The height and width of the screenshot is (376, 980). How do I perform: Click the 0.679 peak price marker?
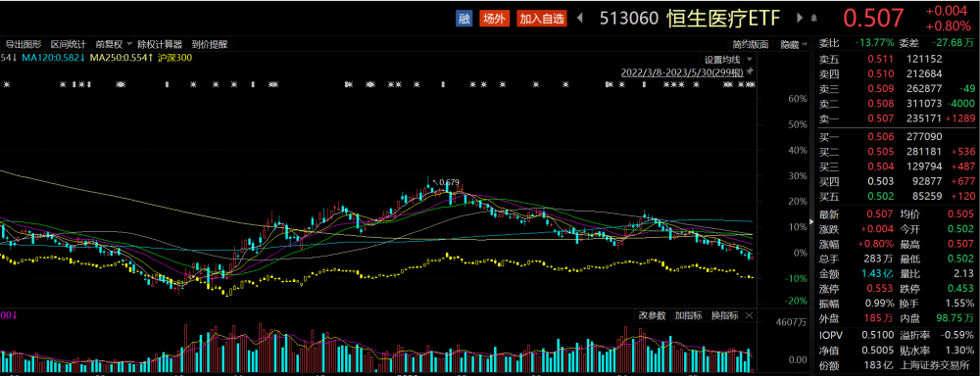click(450, 182)
